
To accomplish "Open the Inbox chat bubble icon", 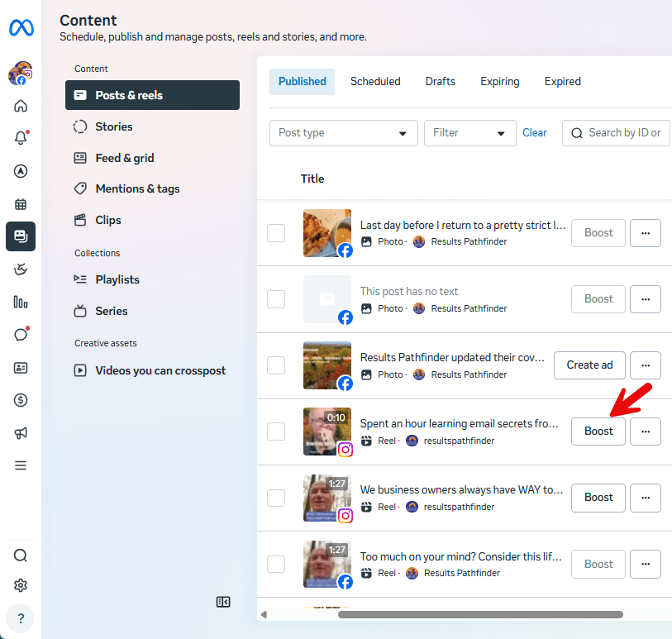I will click(x=21, y=335).
